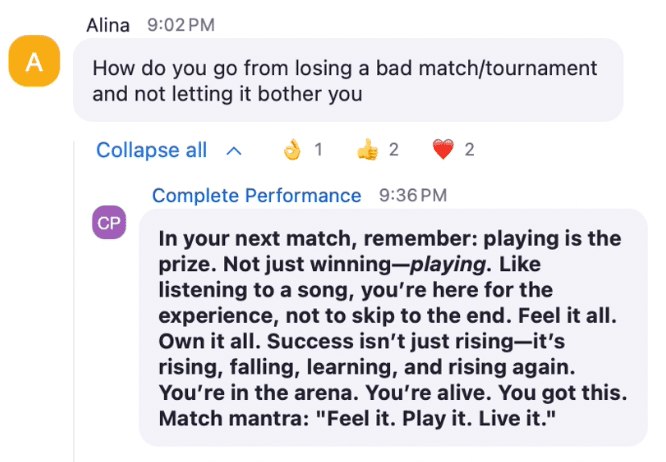
Task: Click the sender name Alina
Action: click(x=108, y=25)
